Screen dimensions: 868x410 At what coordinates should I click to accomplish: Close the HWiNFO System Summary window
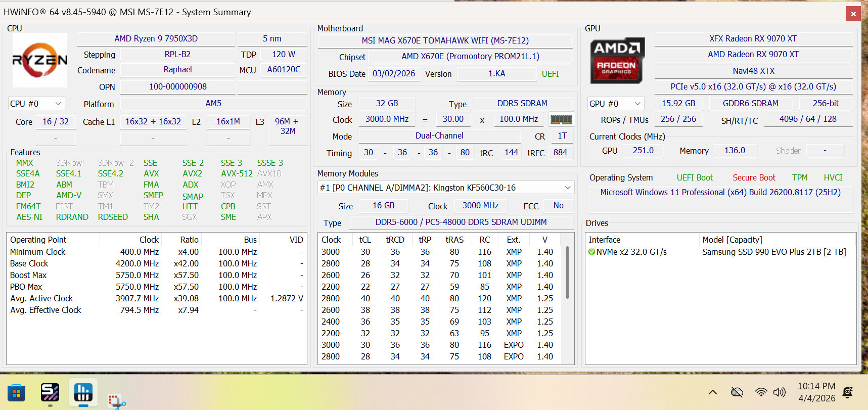click(x=853, y=14)
